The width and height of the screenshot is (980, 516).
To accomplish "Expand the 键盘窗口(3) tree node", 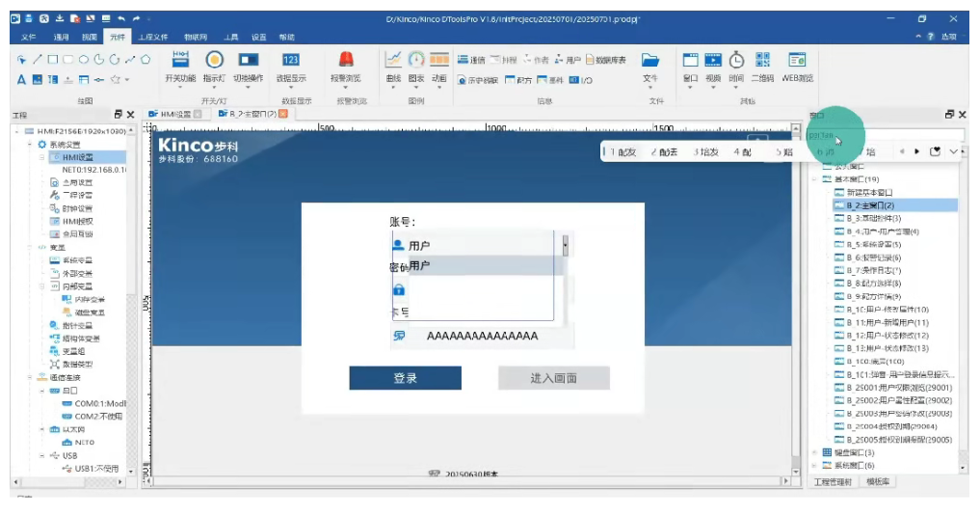I will 815,452.
